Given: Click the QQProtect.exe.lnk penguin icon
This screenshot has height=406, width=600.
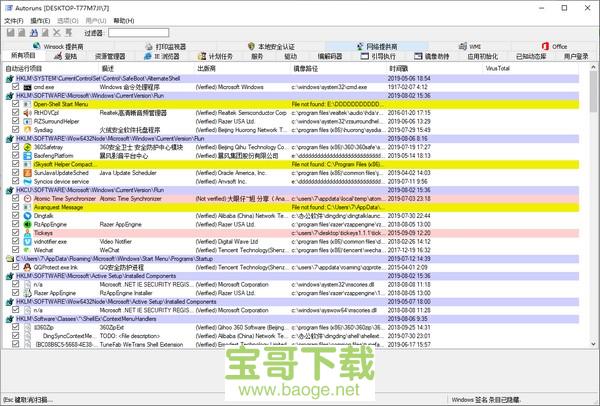Looking at the screenshot, I should (27, 267).
